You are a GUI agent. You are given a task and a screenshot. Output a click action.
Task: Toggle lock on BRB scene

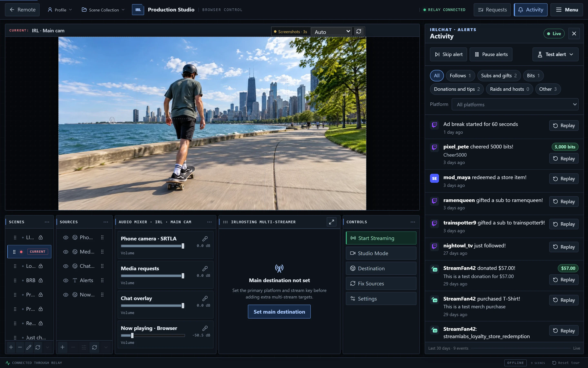pos(41,280)
